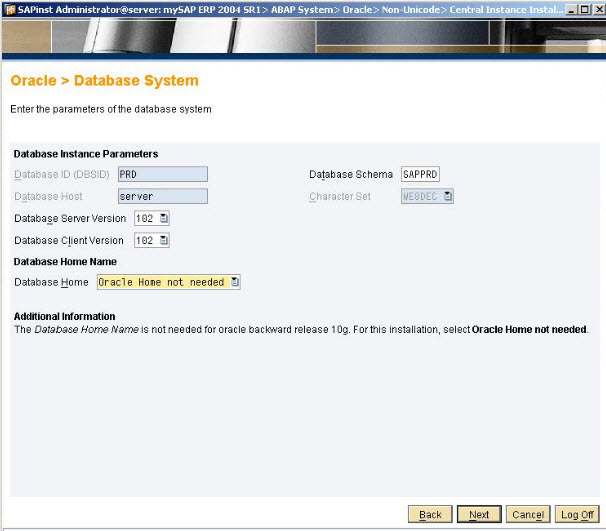Click the 'Database Home Name' heading
606x531 pixels.
tap(65, 262)
